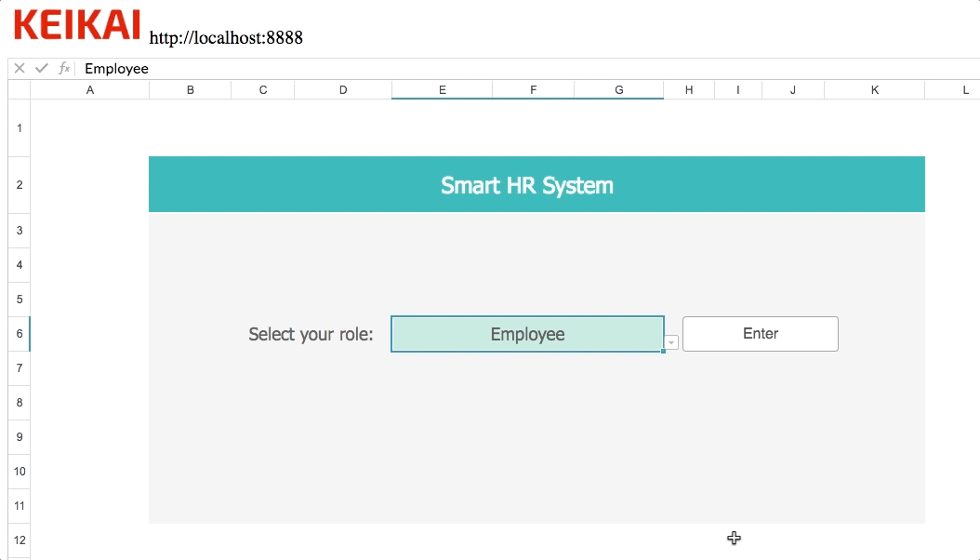The height and width of the screenshot is (560, 980).
Task: Select column K header
Action: pos(874,90)
